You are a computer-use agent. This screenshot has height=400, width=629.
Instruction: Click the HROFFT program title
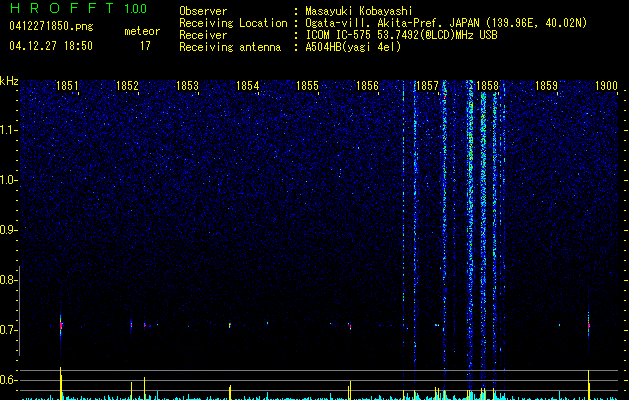[62, 8]
